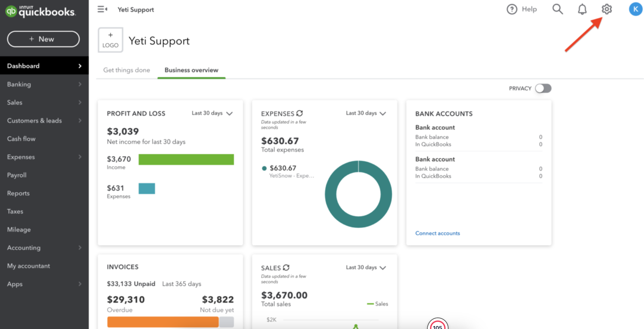Click the first Bank account entry
The width and height of the screenshot is (644, 329).
[479, 136]
